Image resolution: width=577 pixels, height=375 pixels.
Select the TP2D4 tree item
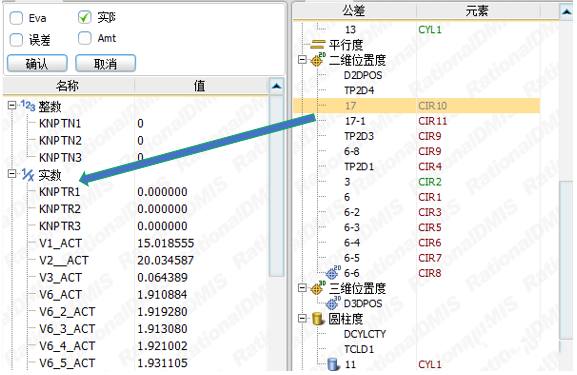[x=359, y=90]
